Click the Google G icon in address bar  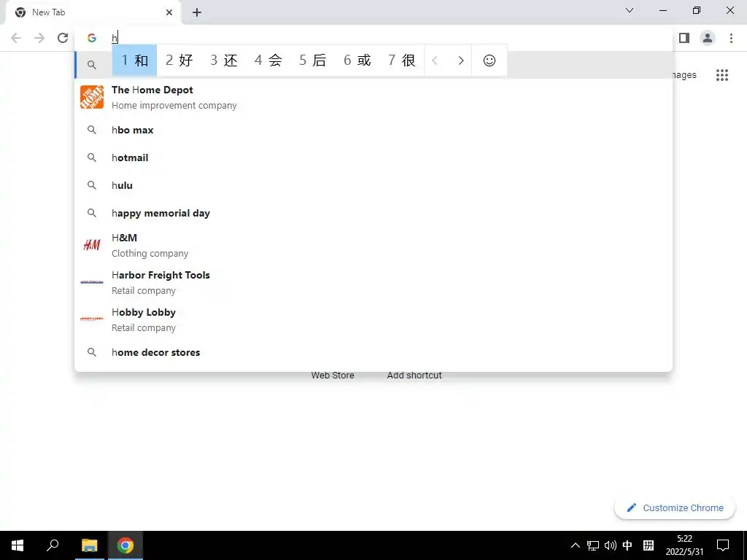[92, 38]
